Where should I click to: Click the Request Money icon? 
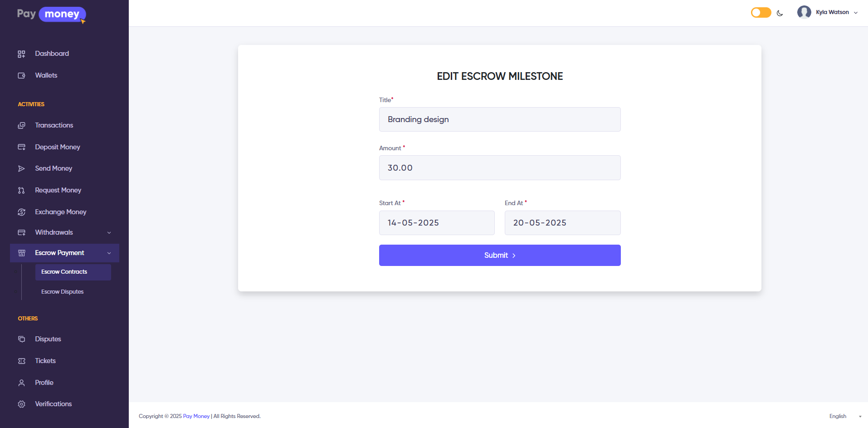[21, 191]
